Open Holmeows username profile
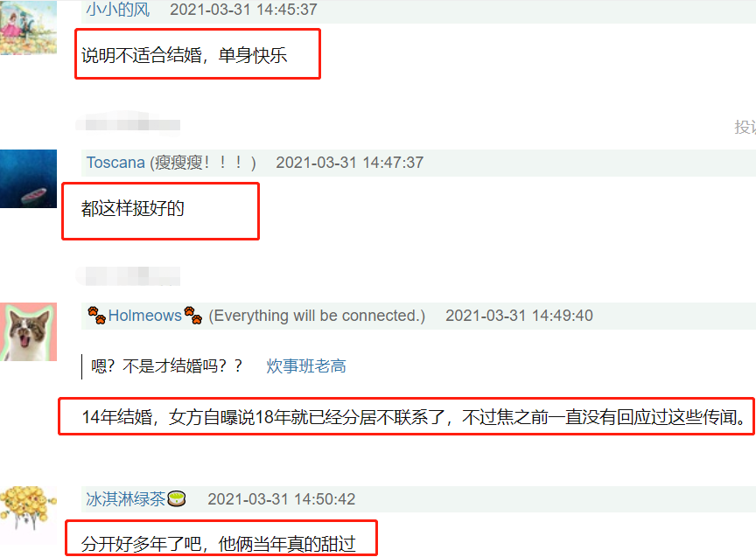 (x=145, y=316)
